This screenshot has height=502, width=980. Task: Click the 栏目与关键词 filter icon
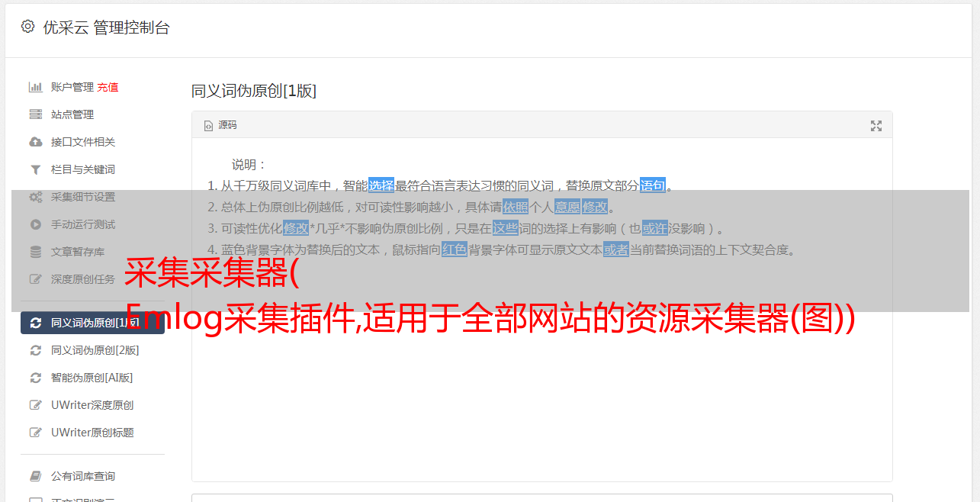(x=35, y=169)
